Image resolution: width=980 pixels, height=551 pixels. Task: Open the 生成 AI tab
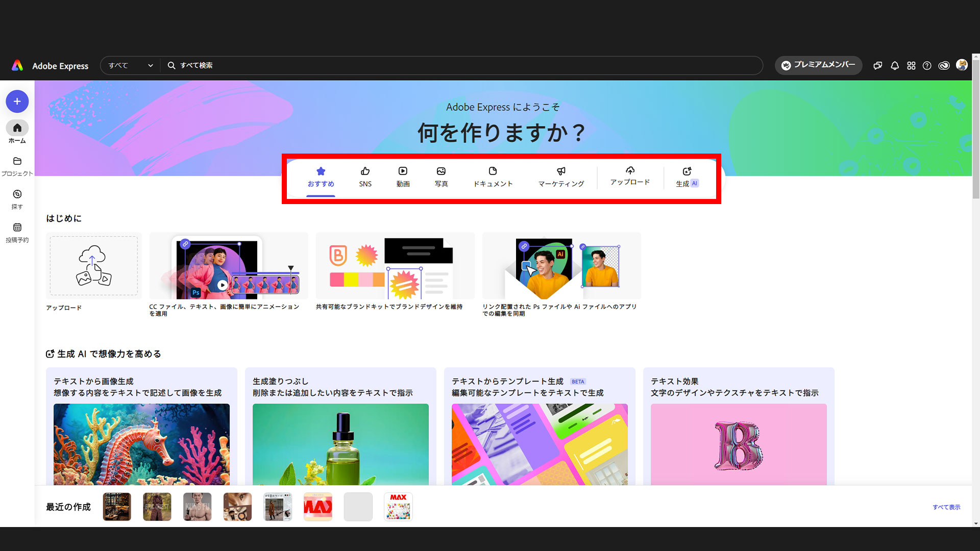(x=687, y=177)
